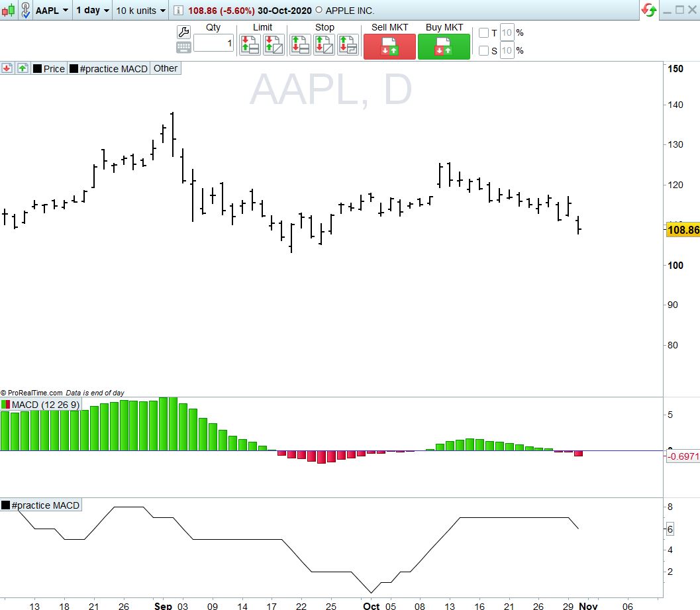Click the 108.86 (-5.60%) quote text
700x610 pixels.
click(x=221, y=11)
